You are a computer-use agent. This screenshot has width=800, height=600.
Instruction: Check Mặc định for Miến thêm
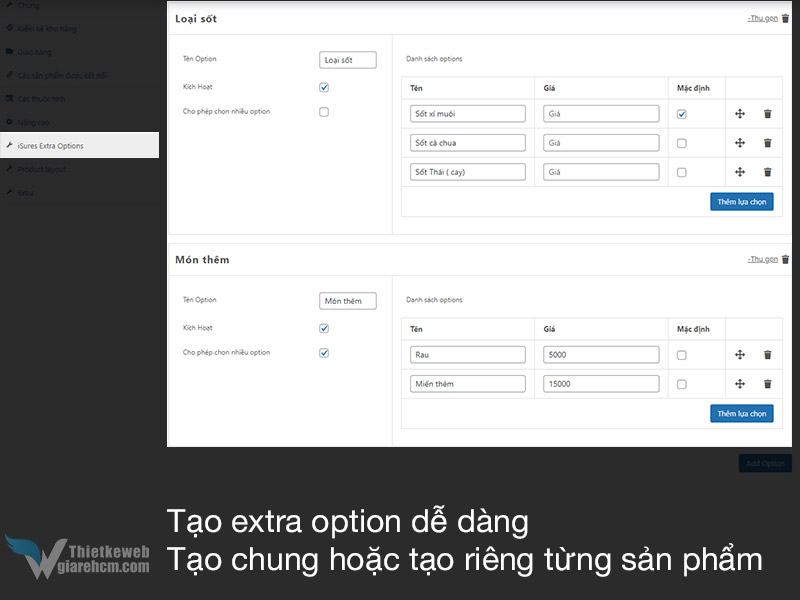[682, 384]
